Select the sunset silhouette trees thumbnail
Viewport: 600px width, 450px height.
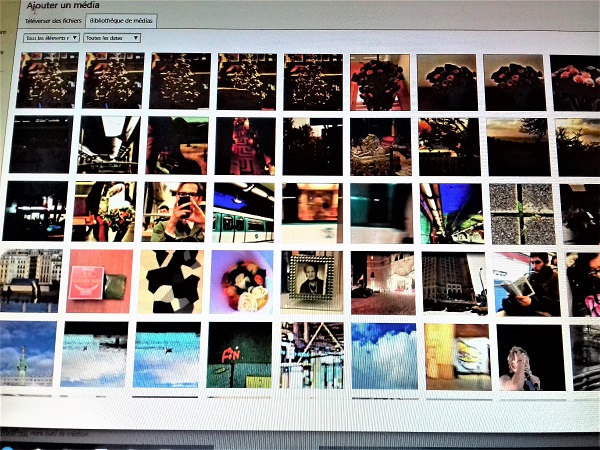pyautogui.click(x=517, y=146)
